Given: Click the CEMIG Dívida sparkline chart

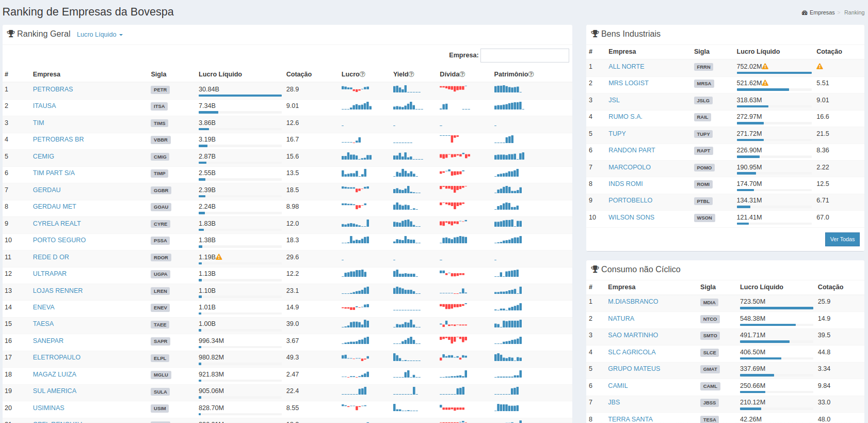Looking at the screenshot, I should coord(455,156).
